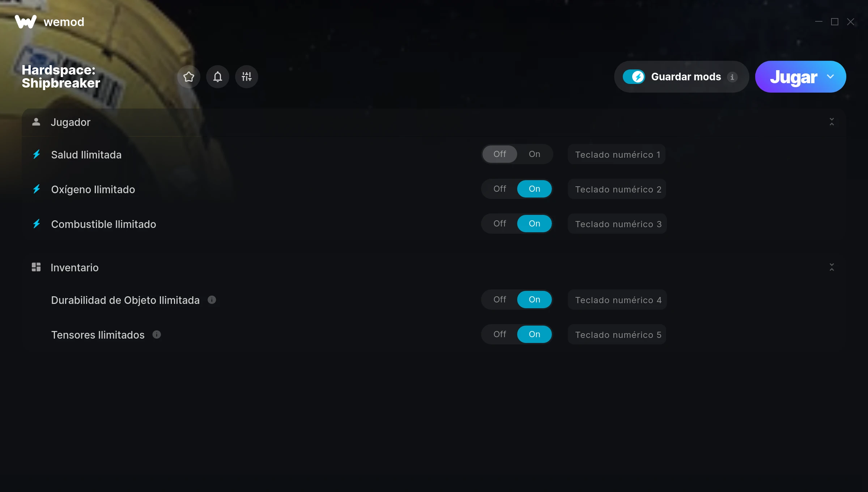Select the Inventario category header
The image size is (868, 492).
[x=75, y=267]
